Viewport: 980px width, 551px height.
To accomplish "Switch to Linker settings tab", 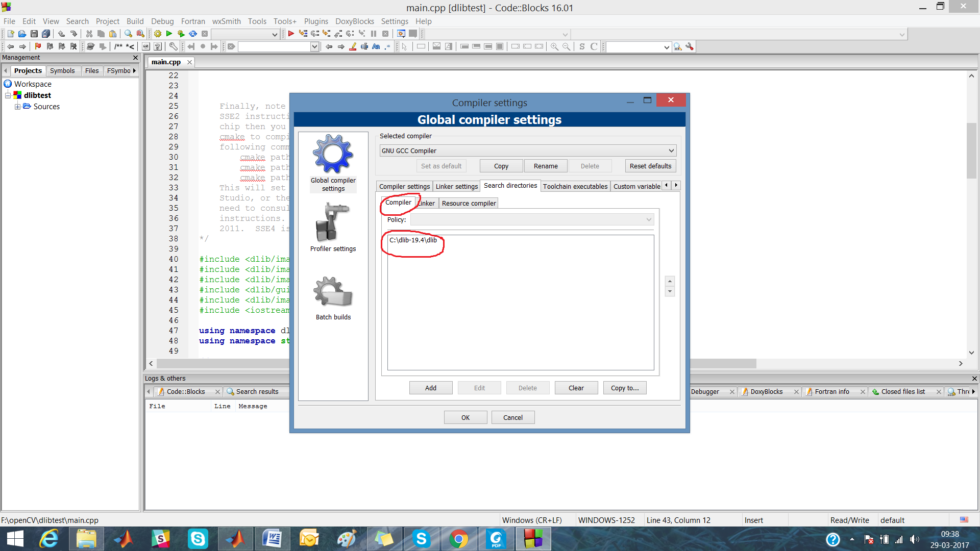I will pyautogui.click(x=456, y=186).
